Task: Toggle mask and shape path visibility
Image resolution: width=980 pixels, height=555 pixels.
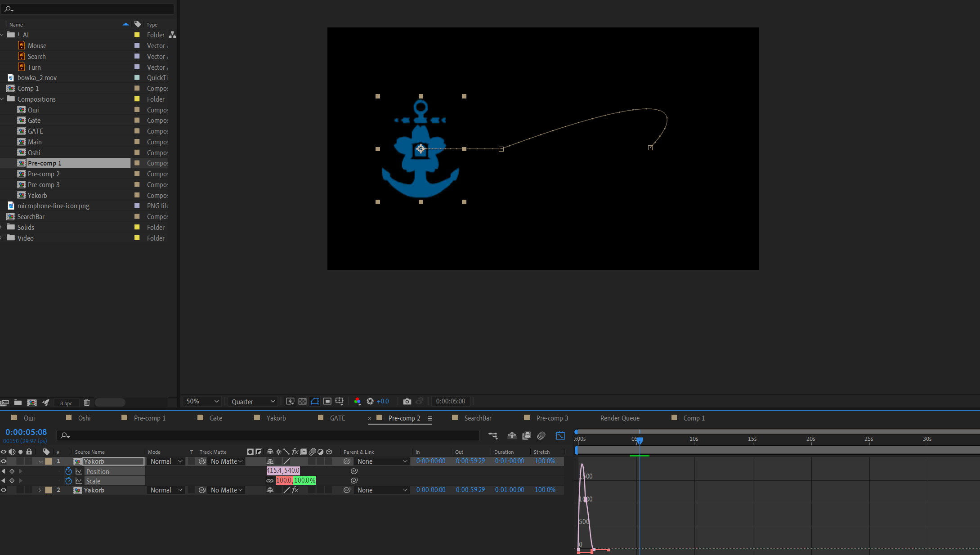Action: coord(315,401)
